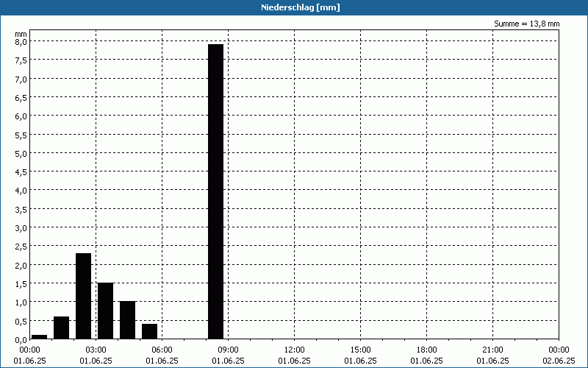The image size is (588, 368).
Task: Select the '1,5' y-axis label
Action: [21, 283]
